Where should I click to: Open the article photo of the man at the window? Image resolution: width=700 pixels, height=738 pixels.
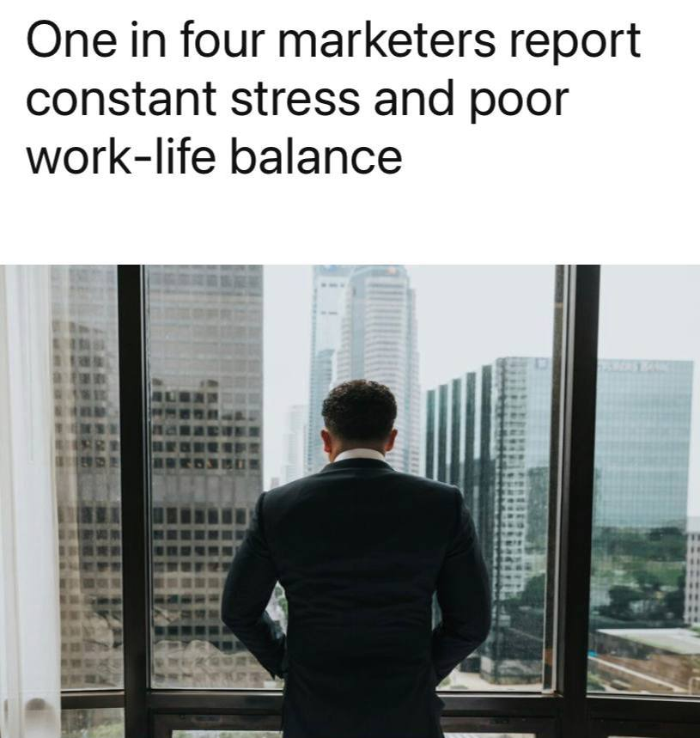coord(350,501)
